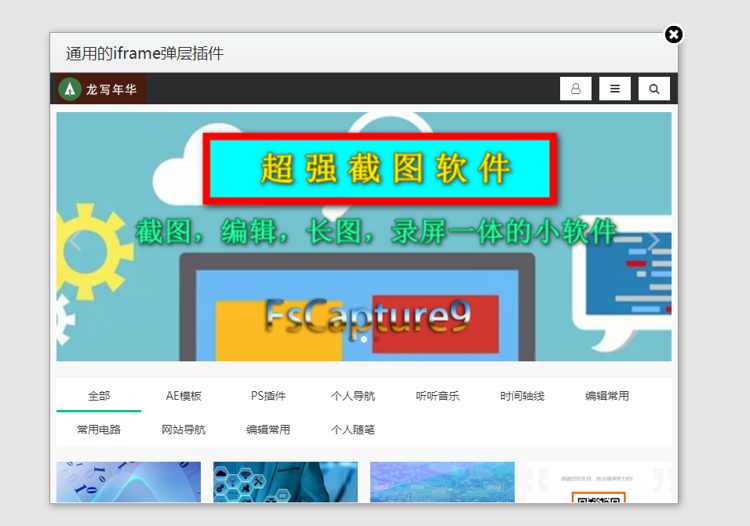Viewport: 750px width, 526px height.
Task: Open the hamburger menu icon button
Action: [615, 89]
